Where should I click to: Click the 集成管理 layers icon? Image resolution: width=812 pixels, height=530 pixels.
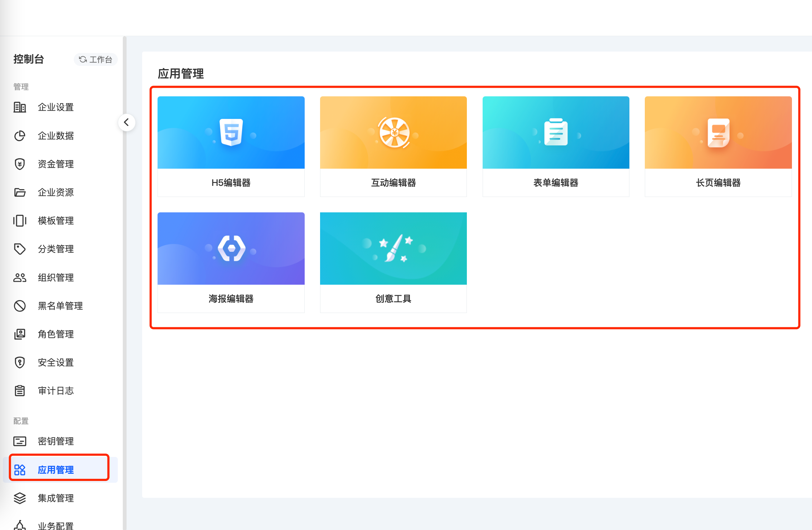[x=20, y=498]
